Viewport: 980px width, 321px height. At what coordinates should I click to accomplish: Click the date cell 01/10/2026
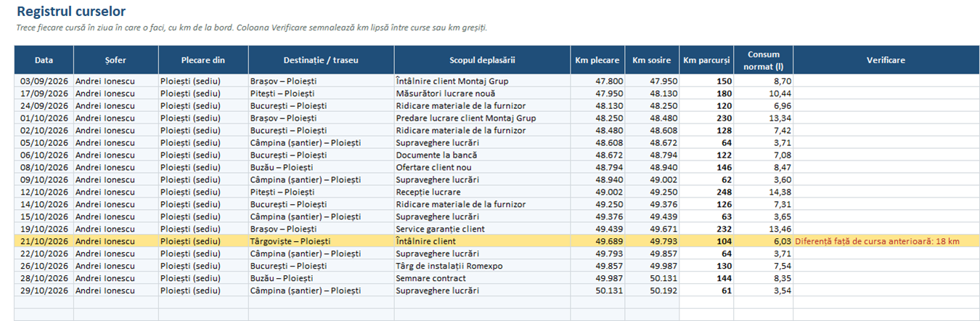(x=44, y=118)
